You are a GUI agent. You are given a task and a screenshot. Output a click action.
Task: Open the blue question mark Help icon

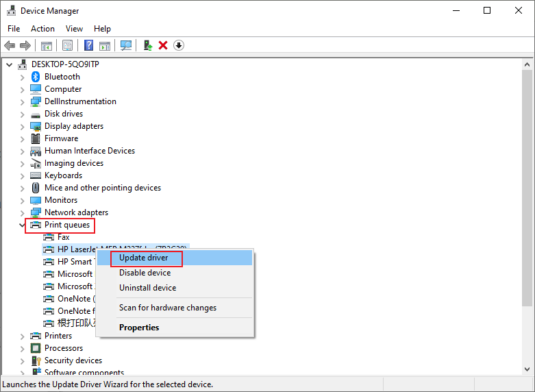click(89, 45)
